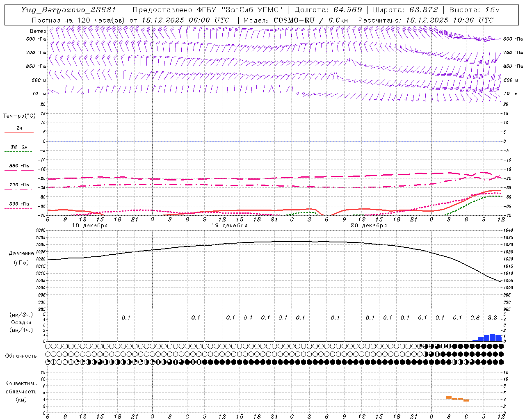Click the 3.3 precipitation total value
Image resolution: width=525 pixels, height=420 pixels.
[x=492, y=317]
